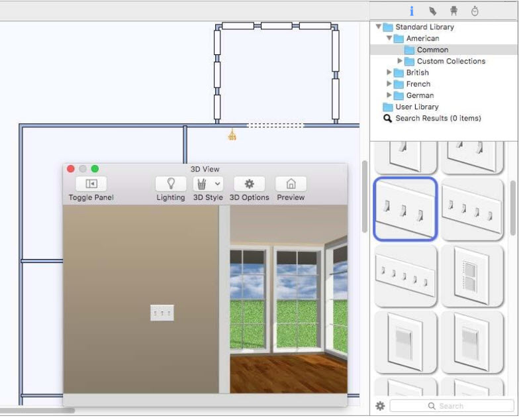Open the furniture chair tab icon
521x420 pixels.
453,11
